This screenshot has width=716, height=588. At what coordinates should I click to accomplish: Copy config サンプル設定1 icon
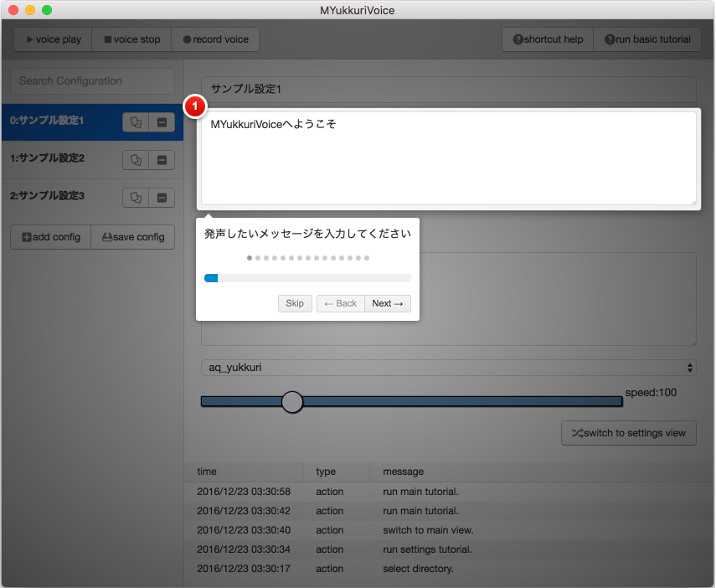tap(136, 122)
